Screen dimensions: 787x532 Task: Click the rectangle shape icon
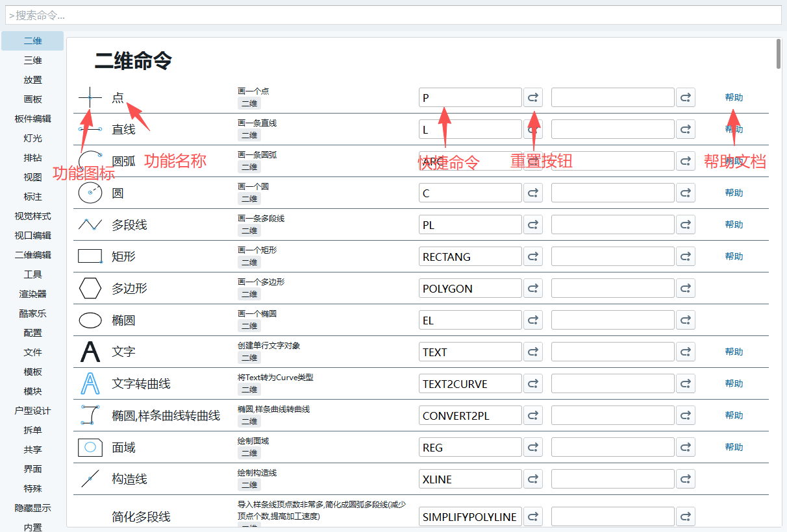90,256
